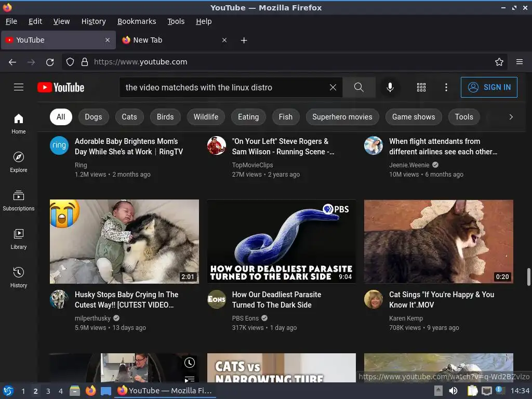Image resolution: width=532 pixels, height=399 pixels.
Task: Close the YouTube tab
Action: [108, 40]
